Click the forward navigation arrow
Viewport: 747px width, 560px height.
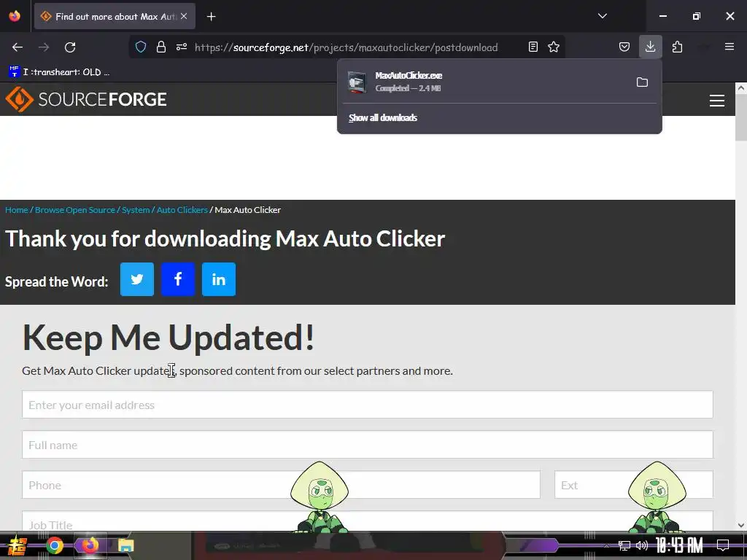coord(44,47)
